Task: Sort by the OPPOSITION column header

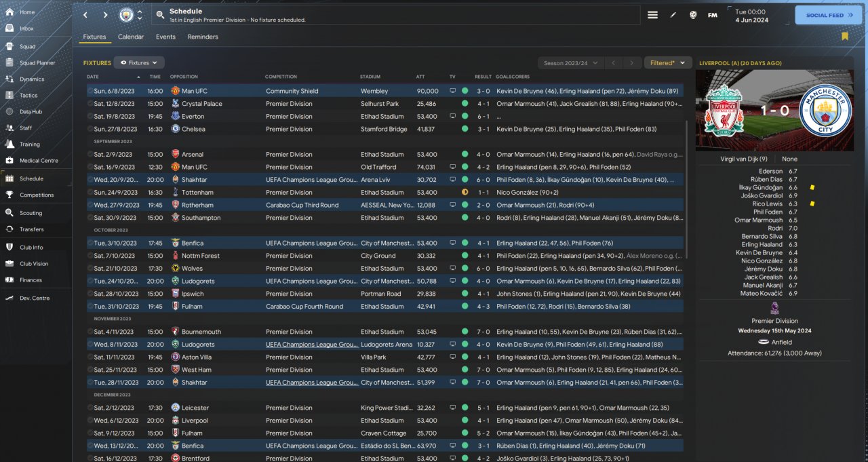Action: click(x=184, y=77)
